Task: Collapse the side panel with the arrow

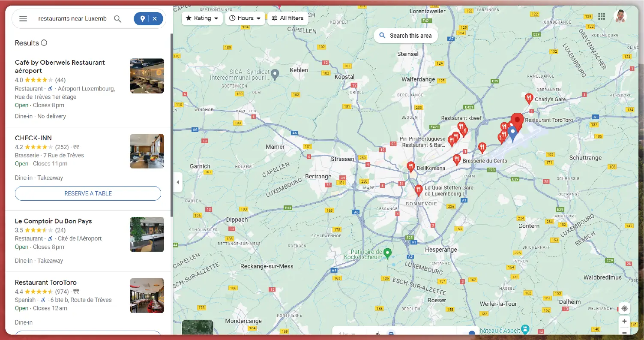Action: coord(178,182)
